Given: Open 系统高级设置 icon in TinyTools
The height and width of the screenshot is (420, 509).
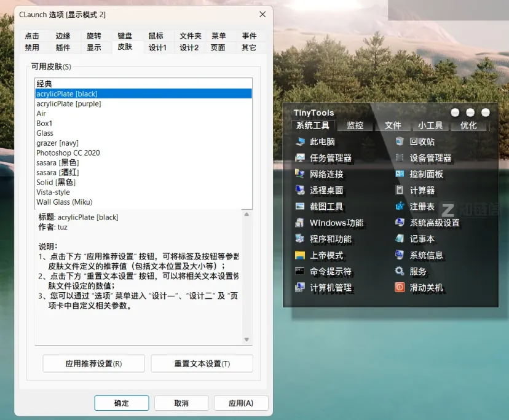Looking at the screenshot, I should click(x=400, y=223).
